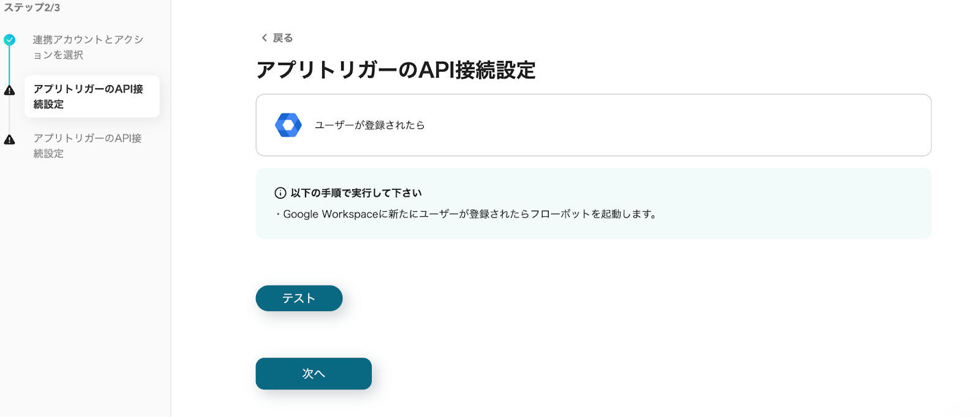Click the warning icon beside the highlighted step
This screenshot has height=417, width=980.
(9, 91)
